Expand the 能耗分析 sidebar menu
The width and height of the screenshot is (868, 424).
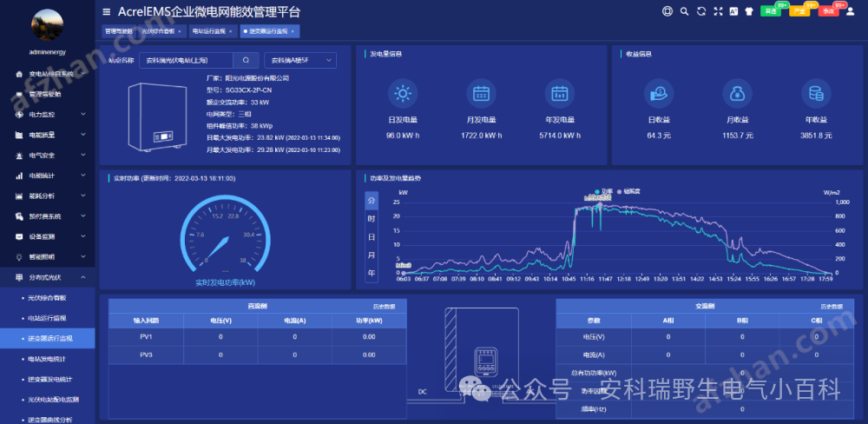coord(47,195)
